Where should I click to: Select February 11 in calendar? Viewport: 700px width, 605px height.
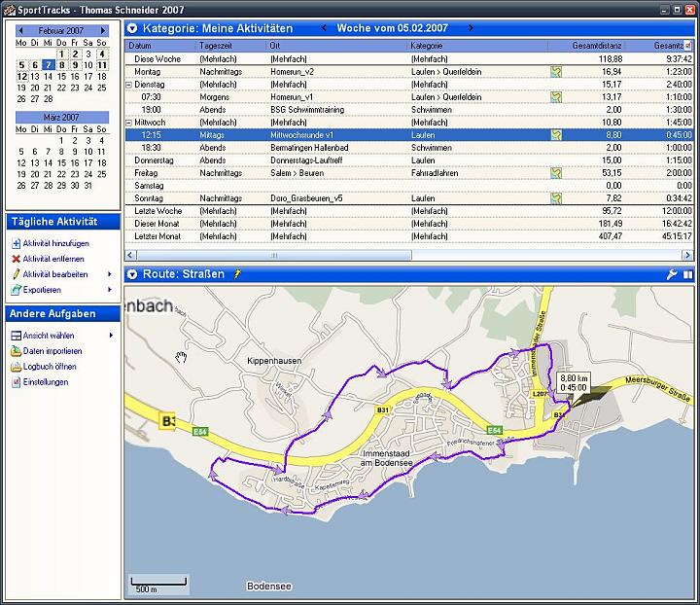click(x=102, y=65)
